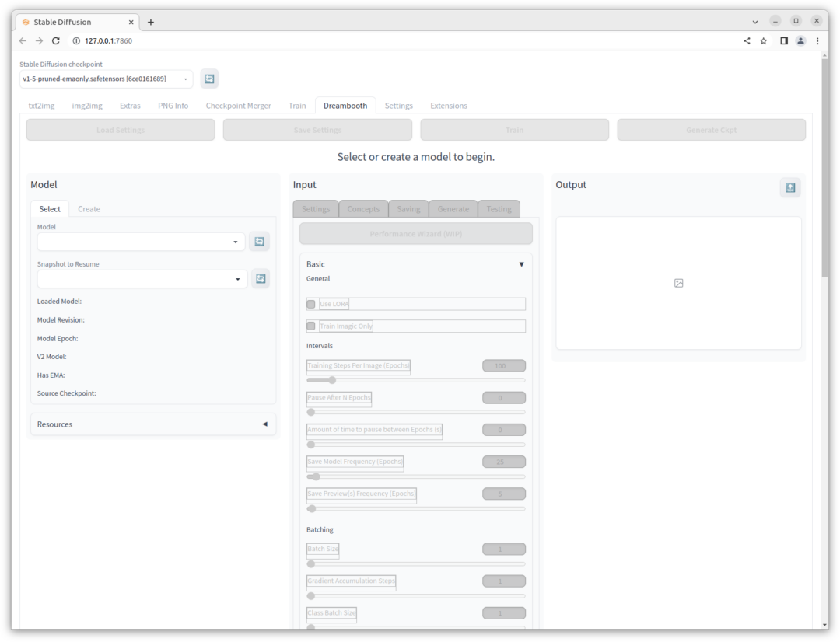Open the browser share icon
The width and height of the screenshot is (840, 642).
point(747,41)
